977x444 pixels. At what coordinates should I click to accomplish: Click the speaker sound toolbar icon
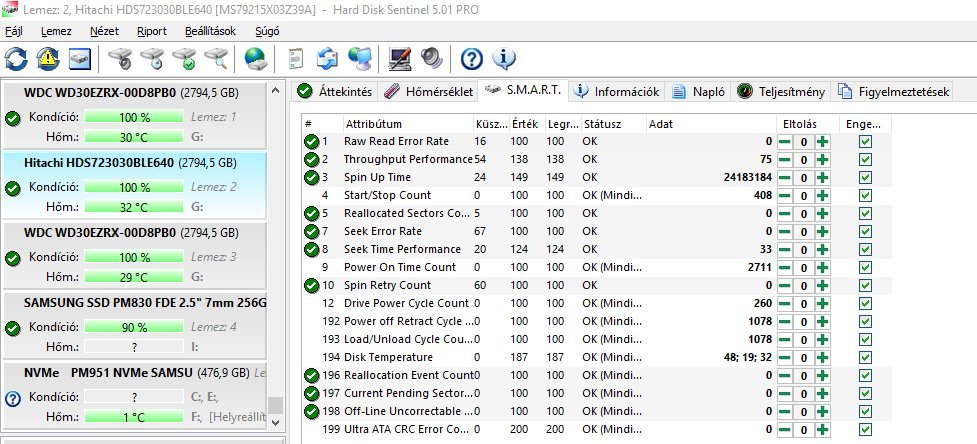(x=431, y=59)
